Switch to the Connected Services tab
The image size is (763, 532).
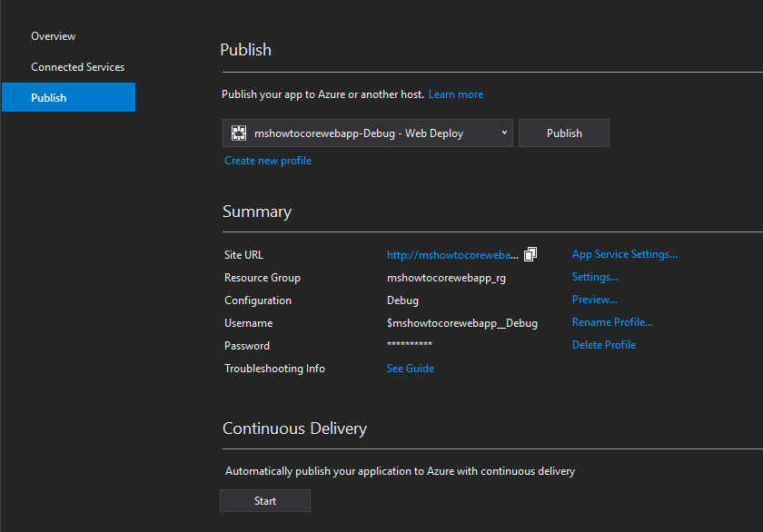[78, 67]
